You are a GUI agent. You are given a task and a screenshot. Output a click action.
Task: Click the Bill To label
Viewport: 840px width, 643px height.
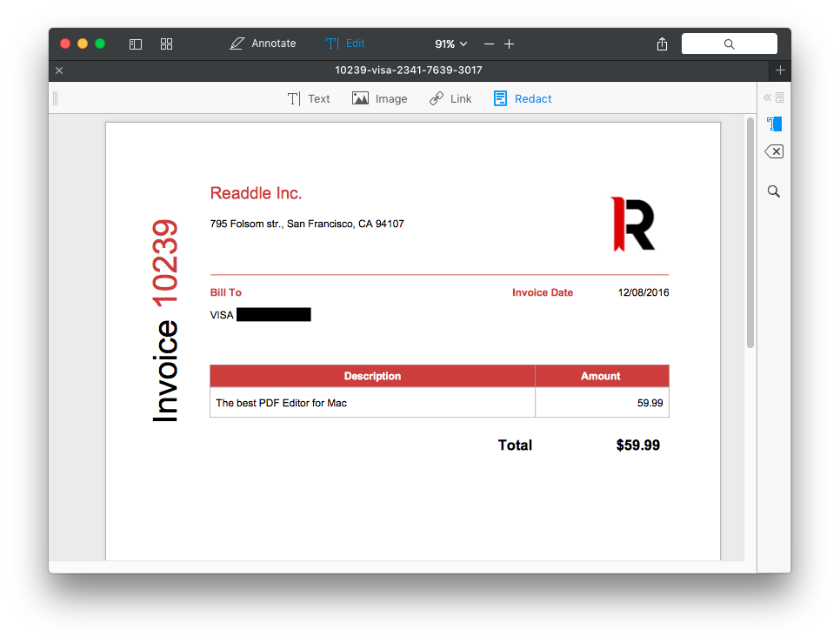[225, 292]
